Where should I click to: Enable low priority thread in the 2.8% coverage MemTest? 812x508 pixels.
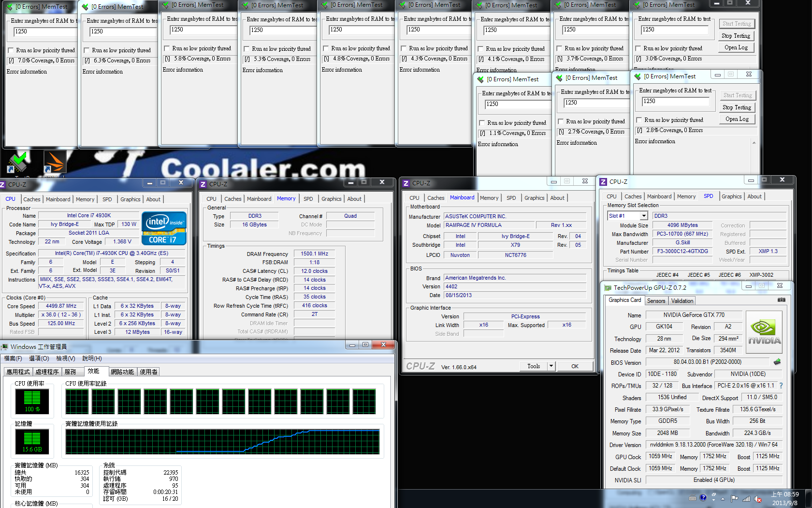click(639, 120)
